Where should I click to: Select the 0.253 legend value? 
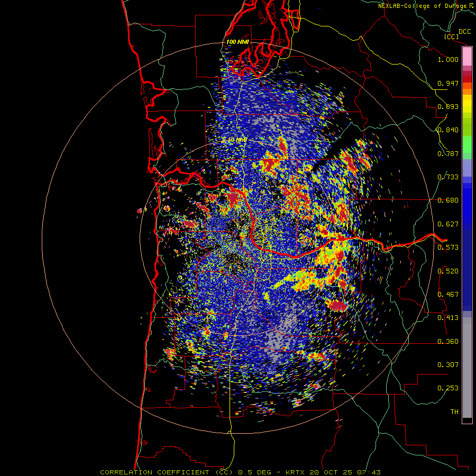(x=448, y=388)
